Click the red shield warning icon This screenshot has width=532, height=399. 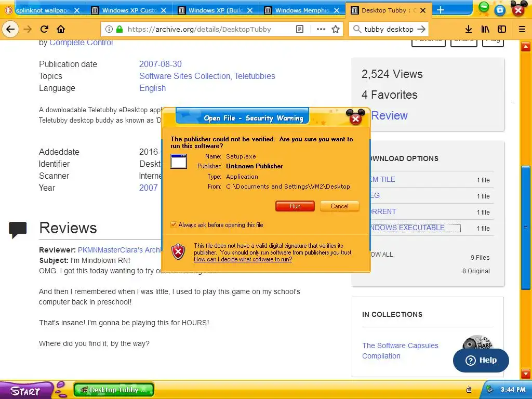pyautogui.click(x=178, y=252)
